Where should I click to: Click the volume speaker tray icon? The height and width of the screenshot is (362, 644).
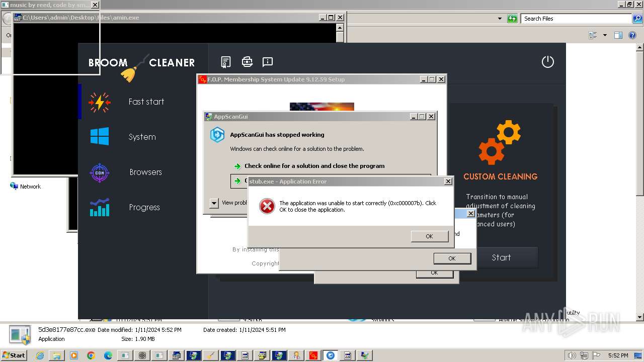572,355
